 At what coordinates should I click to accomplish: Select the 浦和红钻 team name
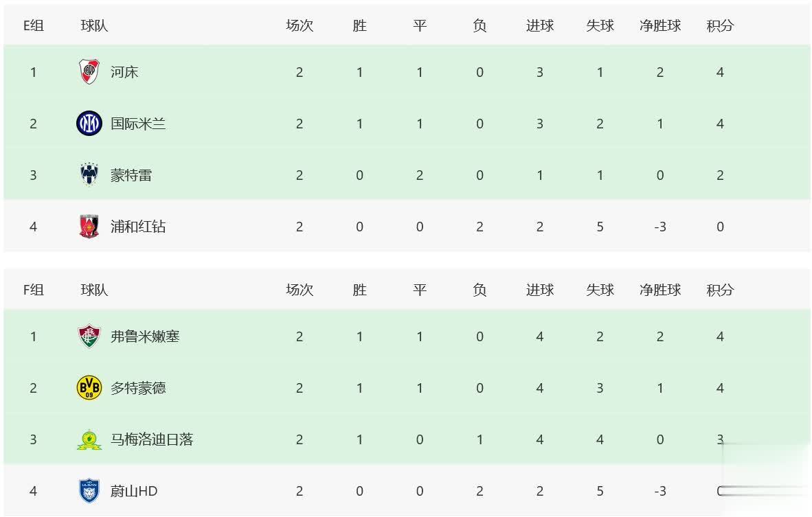point(138,227)
